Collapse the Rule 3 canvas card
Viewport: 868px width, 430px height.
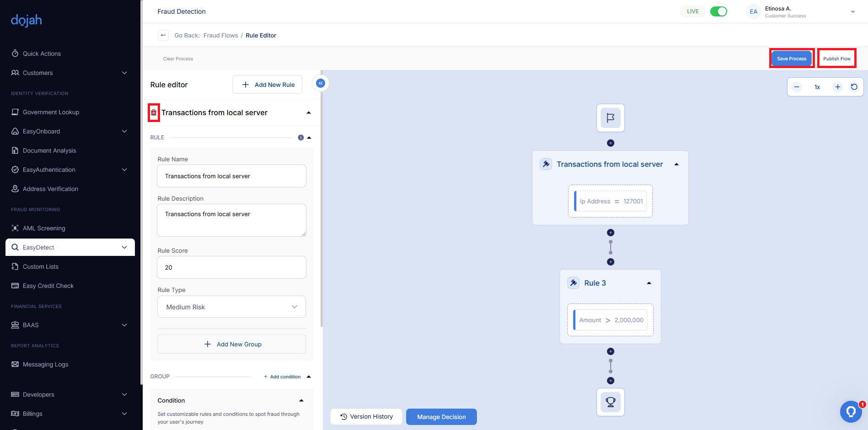[649, 283]
